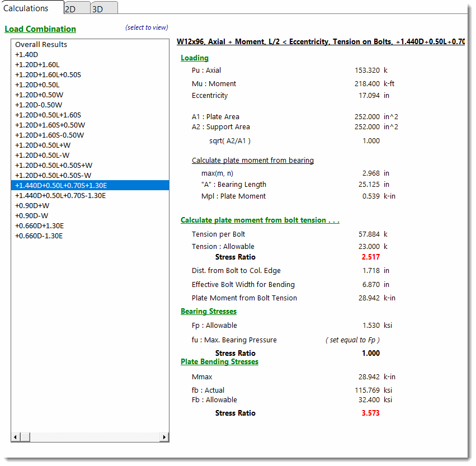The width and height of the screenshot is (476, 466).
Task: Choose +0.660D+1.30E from the list
Action: tap(39, 226)
